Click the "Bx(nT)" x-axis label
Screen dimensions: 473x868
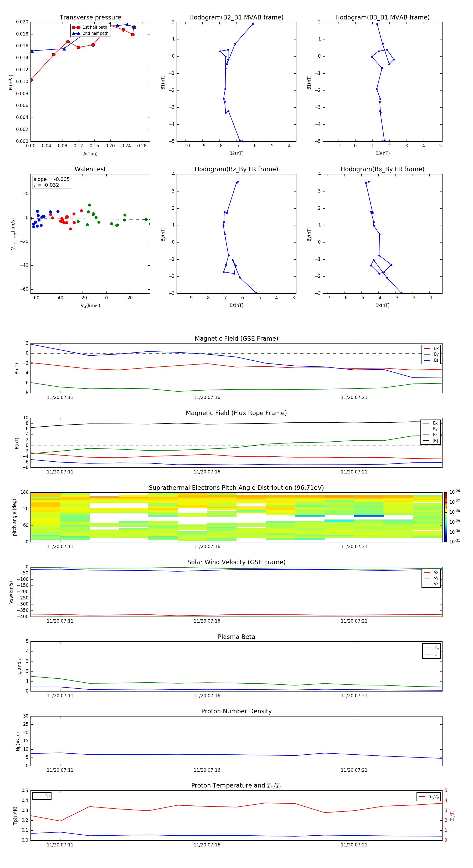pyautogui.click(x=382, y=306)
